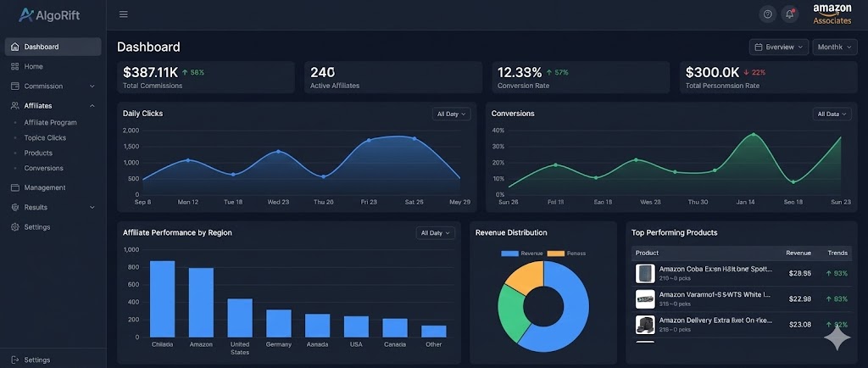Click the $23.08 revenue value
868x368 pixels.
point(800,324)
